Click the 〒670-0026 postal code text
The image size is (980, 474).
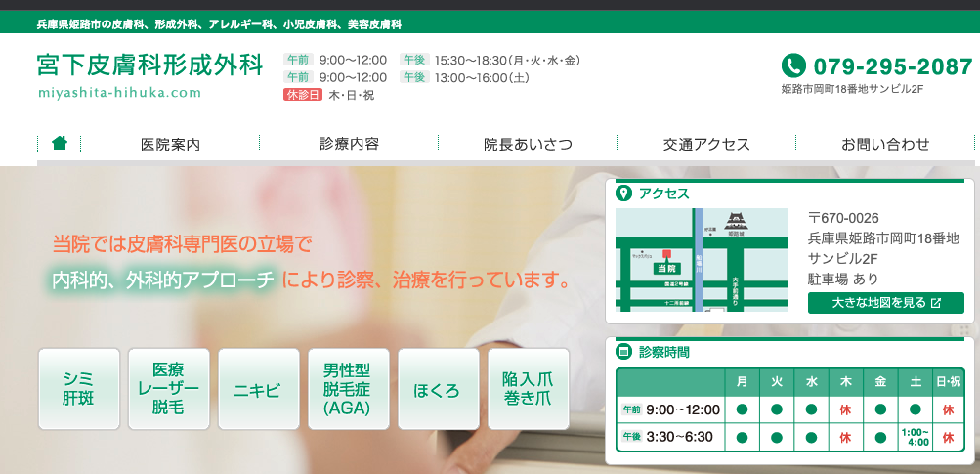pos(844,218)
